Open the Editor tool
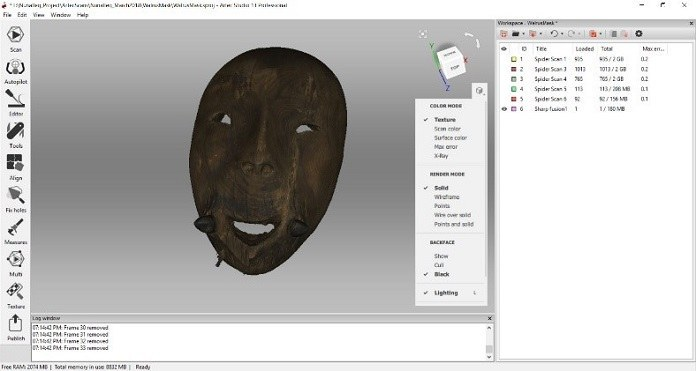The width and height of the screenshot is (696, 371). pos(15,103)
